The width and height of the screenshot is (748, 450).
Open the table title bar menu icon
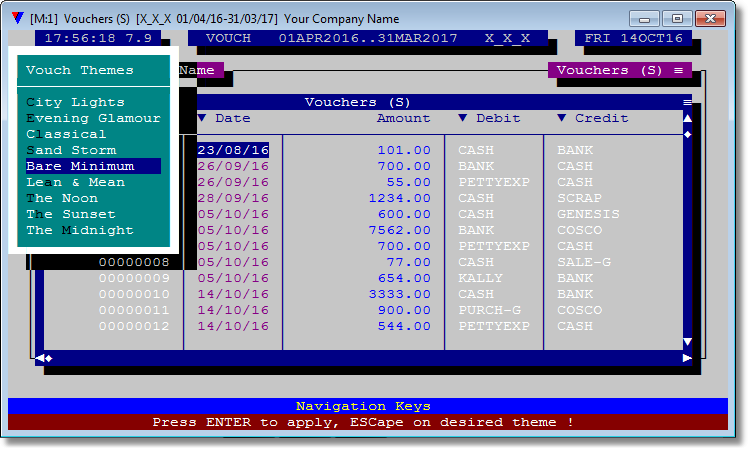(687, 102)
